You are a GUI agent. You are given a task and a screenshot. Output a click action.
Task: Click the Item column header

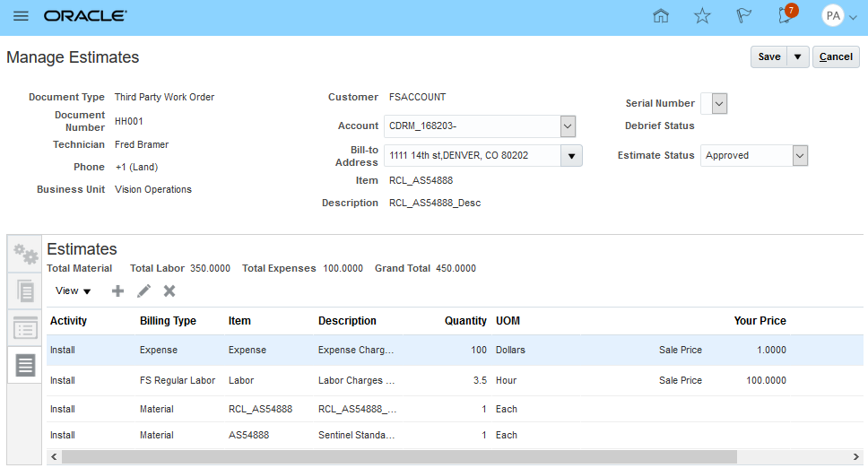pyautogui.click(x=239, y=321)
